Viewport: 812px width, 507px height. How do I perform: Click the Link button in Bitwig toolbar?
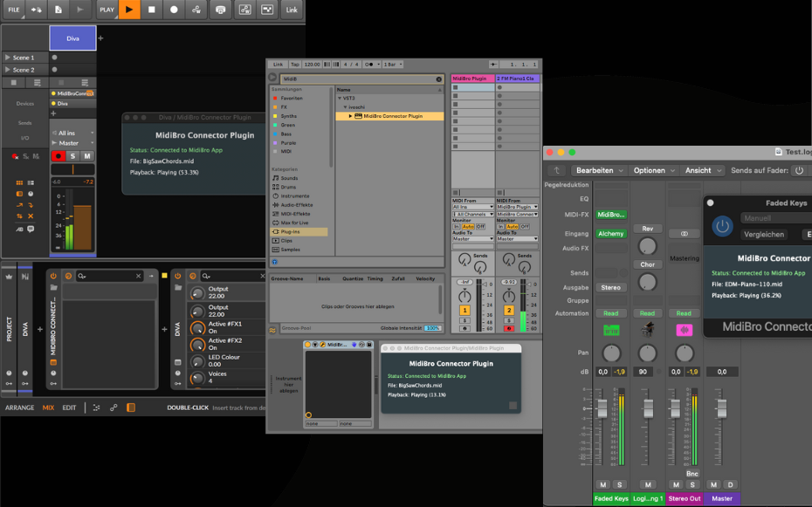[x=292, y=10]
